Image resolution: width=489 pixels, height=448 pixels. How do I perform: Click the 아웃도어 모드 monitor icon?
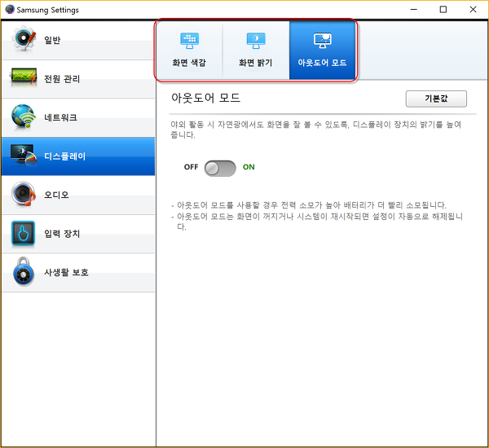pyautogui.click(x=323, y=41)
